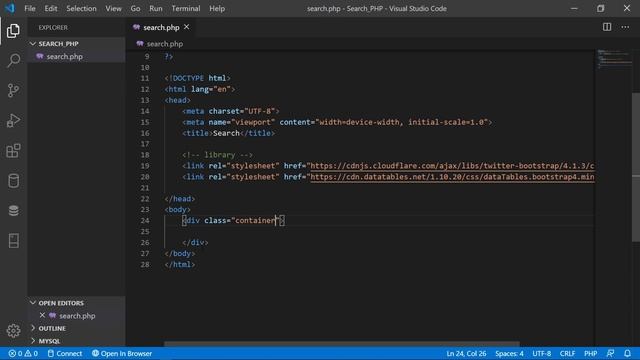Click the closing </html> tag on line 28
640x360 pixels.
(180, 264)
